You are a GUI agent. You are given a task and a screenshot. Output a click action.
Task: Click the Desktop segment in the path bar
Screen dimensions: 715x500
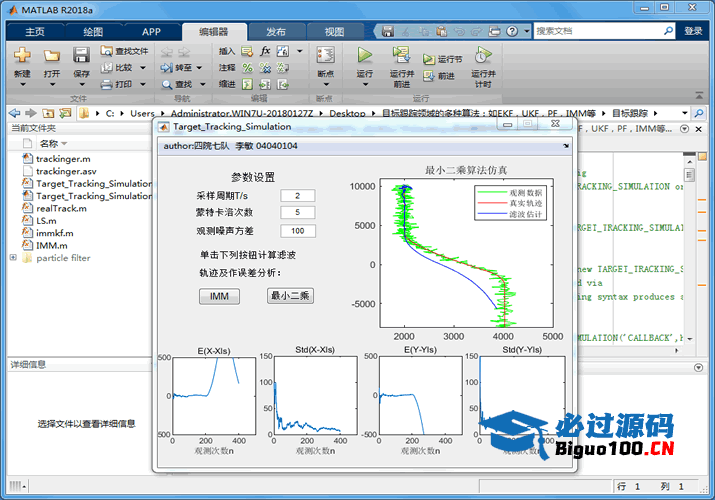click(347, 113)
